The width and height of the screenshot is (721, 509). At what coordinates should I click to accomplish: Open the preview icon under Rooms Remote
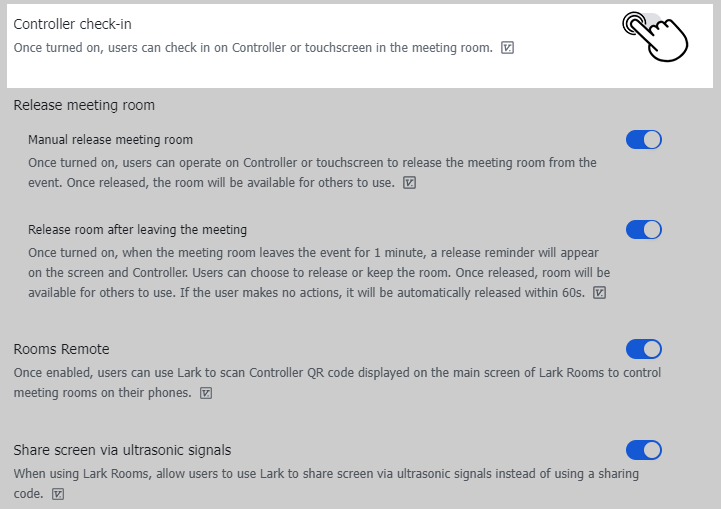pyautogui.click(x=206, y=393)
